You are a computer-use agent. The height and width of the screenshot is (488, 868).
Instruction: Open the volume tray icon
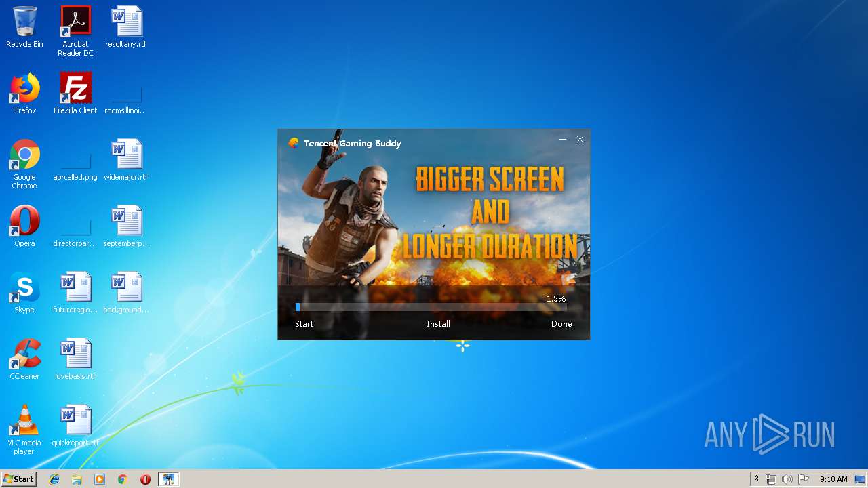click(787, 479)
